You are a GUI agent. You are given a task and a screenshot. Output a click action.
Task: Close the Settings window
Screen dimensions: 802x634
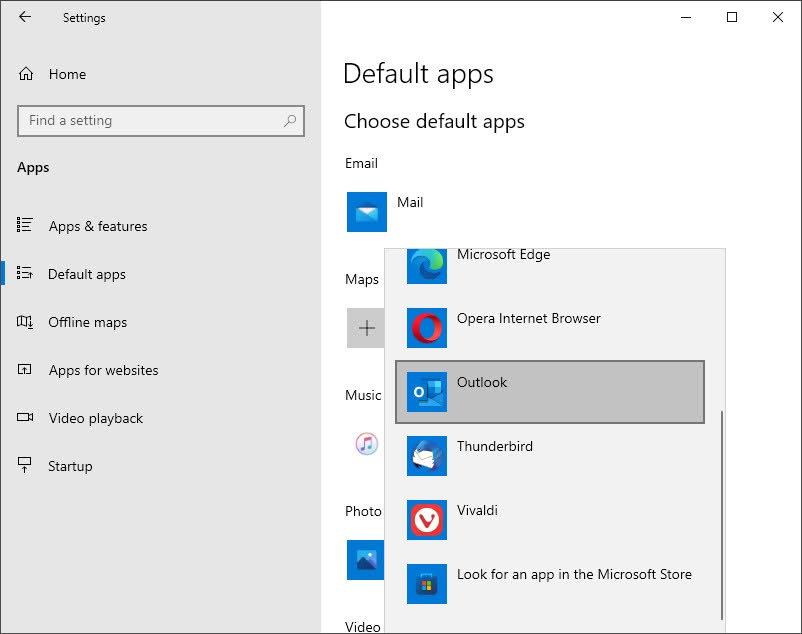(x=778, y=17)
